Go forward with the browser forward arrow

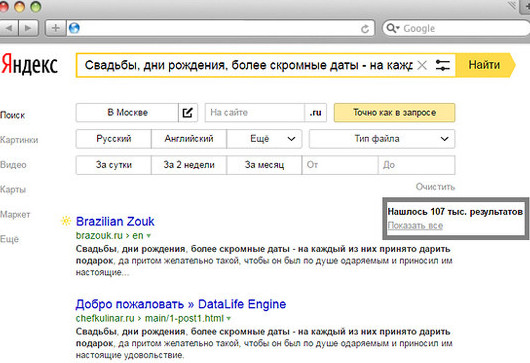[28, 28]
